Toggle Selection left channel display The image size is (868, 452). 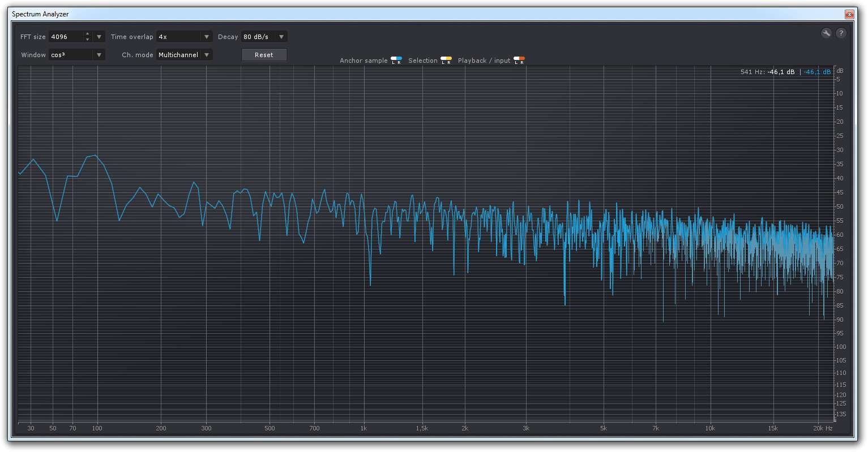coord(443,59)
